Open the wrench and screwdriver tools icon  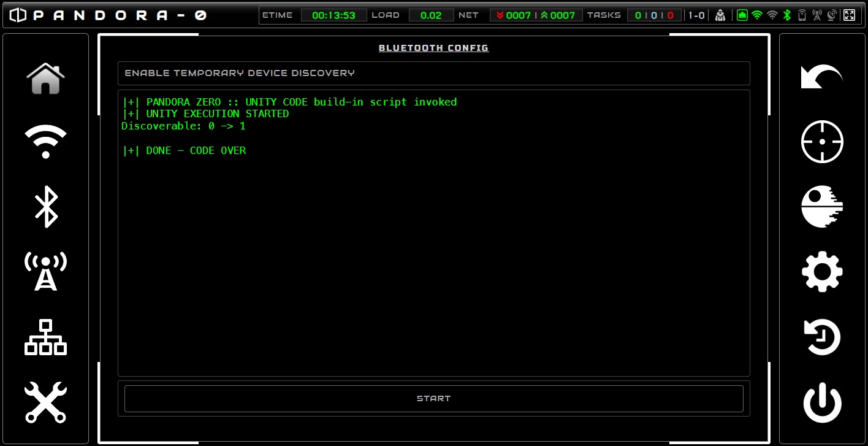[x=45, y=402]
